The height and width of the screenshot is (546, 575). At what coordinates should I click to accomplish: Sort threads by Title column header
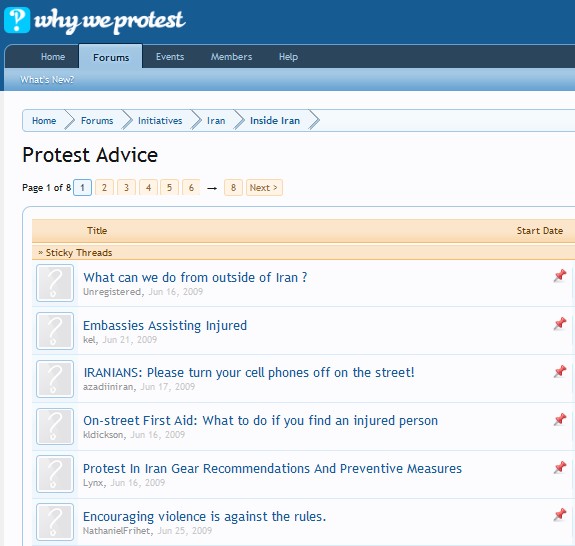point(97,231)
